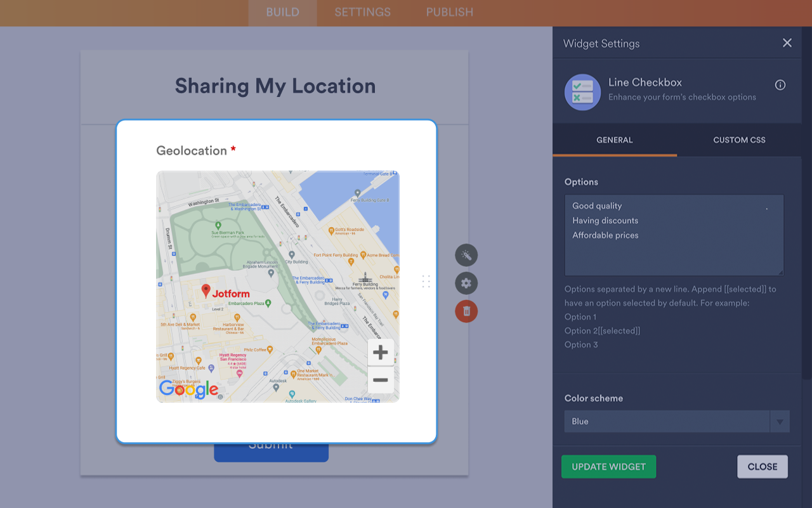Open the info tooltip icon in Widget Settings
Image resolution: width=812 pixels, height=508 pixels.
780,84
